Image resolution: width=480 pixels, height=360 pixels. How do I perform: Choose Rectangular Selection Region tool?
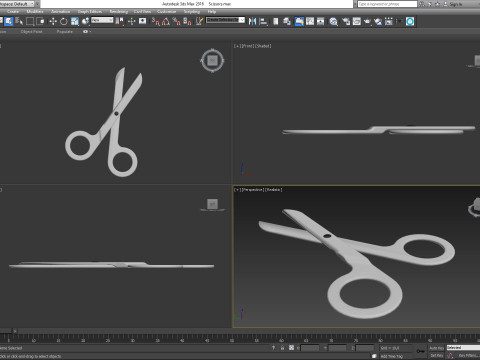30,22
